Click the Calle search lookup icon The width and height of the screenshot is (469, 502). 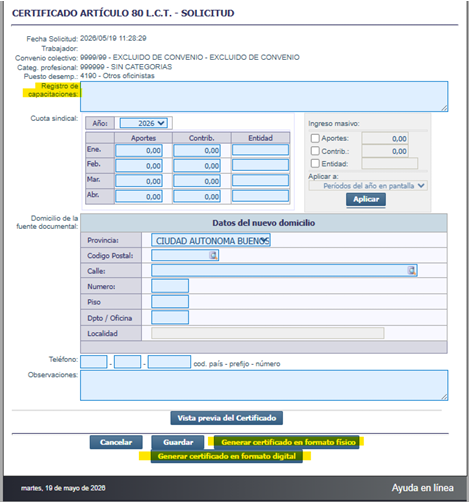[x=412, y=270]
